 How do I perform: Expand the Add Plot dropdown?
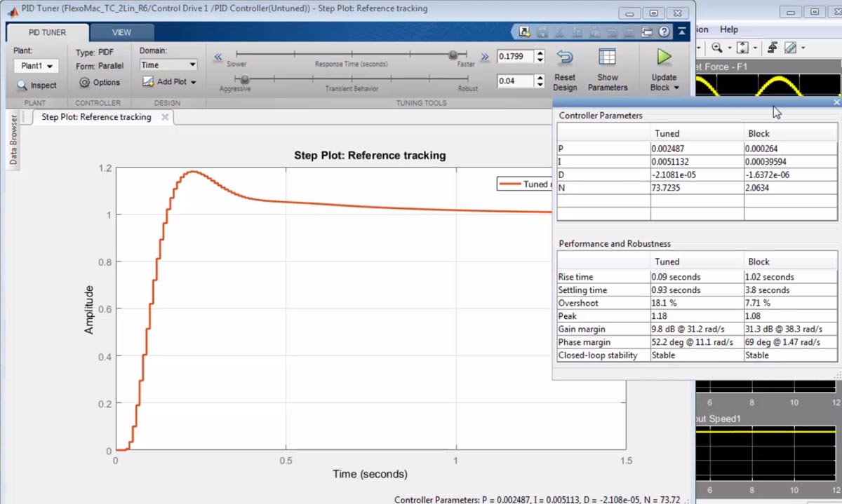169,81
